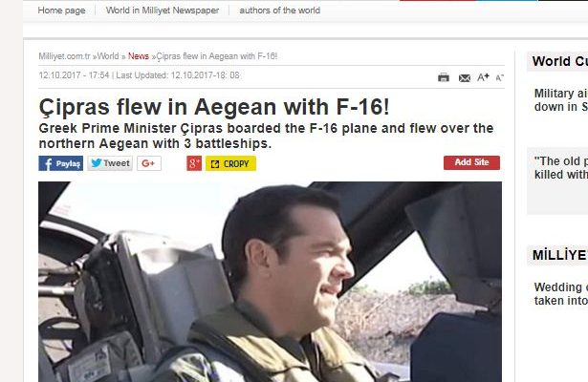
Task: Open the Military aircraft sidebar headline
Action: click(x=561, y=100)
